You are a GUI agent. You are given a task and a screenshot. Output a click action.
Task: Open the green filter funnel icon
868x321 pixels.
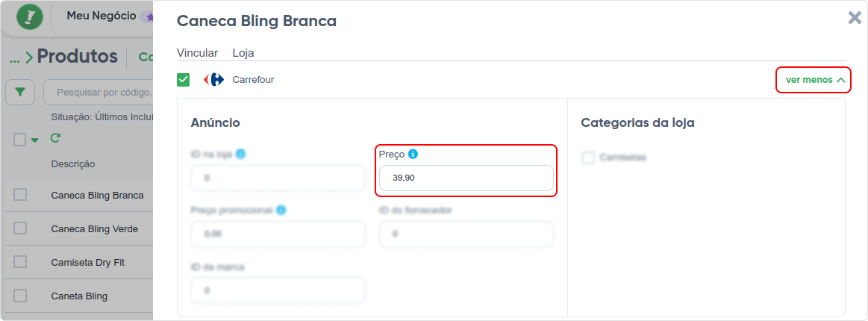click(20, 93)
